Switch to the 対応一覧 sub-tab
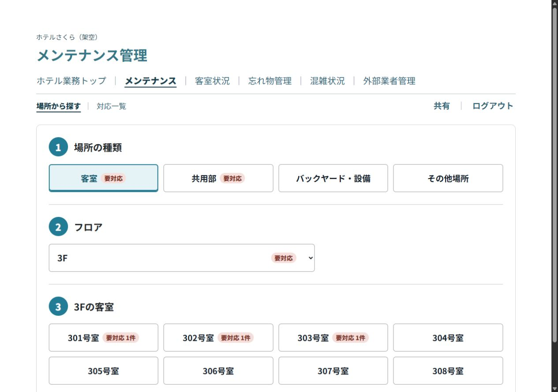Image resolution: width=558 pixels, height=392 pixels. (112, 106)
